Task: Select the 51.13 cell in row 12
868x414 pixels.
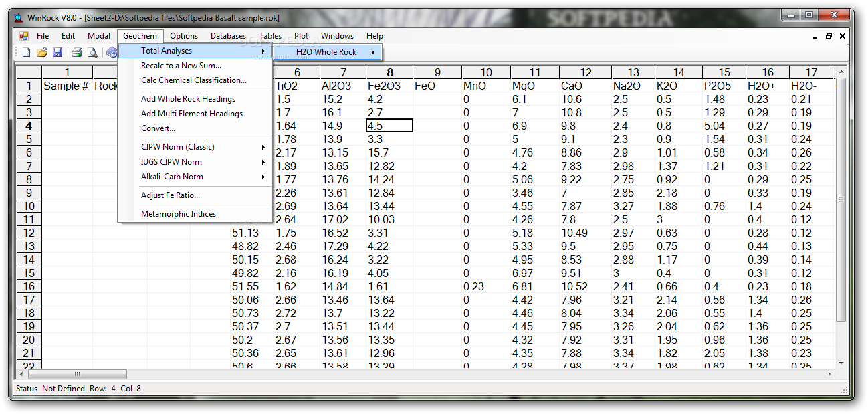Action: click(x=251, y=233)
